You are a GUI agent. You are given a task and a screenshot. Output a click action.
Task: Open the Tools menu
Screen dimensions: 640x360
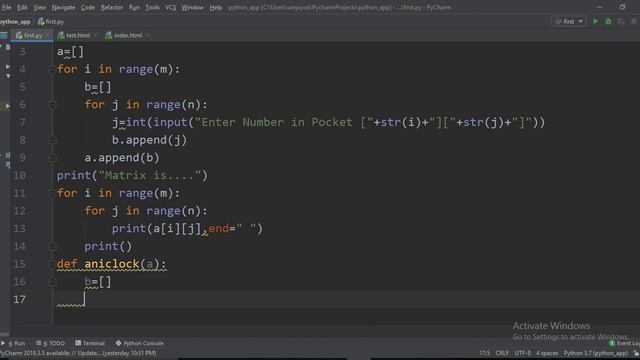[153, 7]
